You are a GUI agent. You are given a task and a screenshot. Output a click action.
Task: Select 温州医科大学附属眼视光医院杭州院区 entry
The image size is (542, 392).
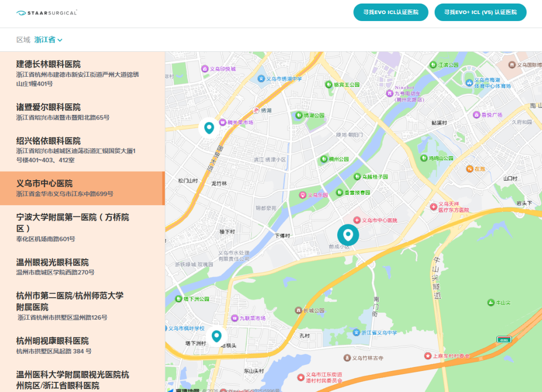82,378
